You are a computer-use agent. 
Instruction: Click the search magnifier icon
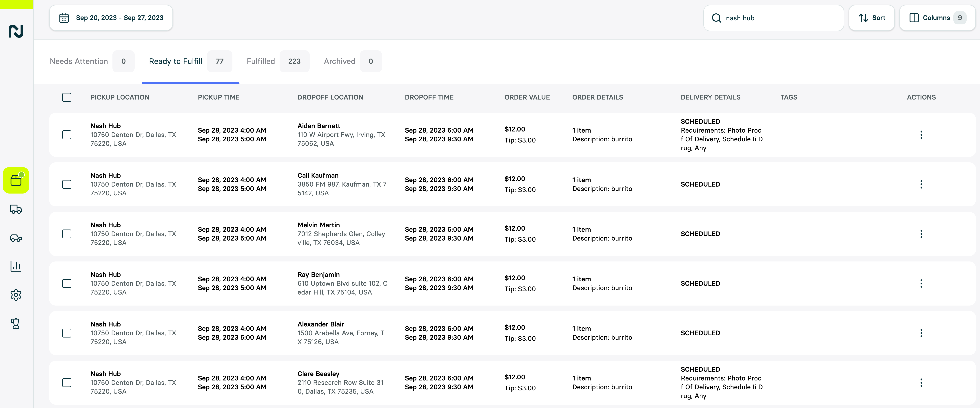pos(716,18)
